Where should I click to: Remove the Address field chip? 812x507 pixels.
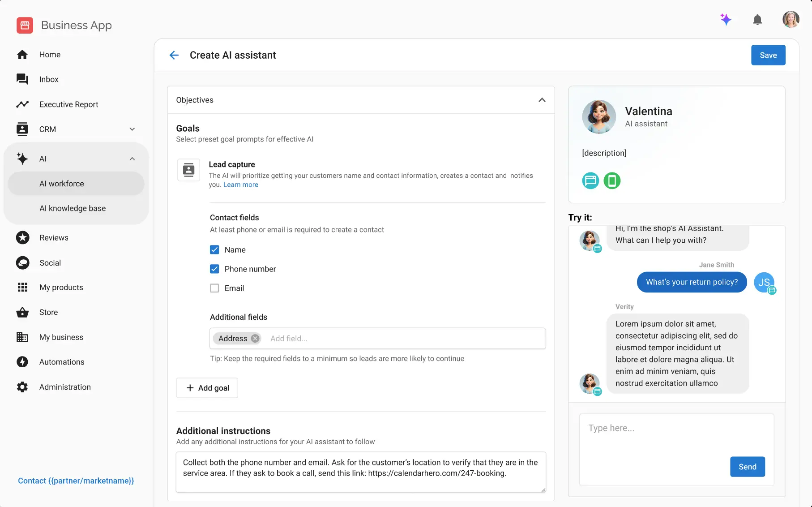coord(255,339)
